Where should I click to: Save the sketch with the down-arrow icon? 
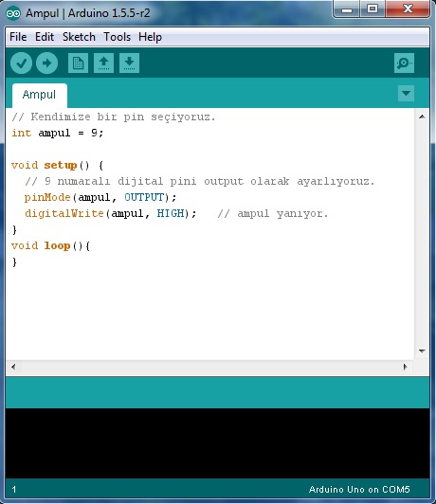coord(129,63)
